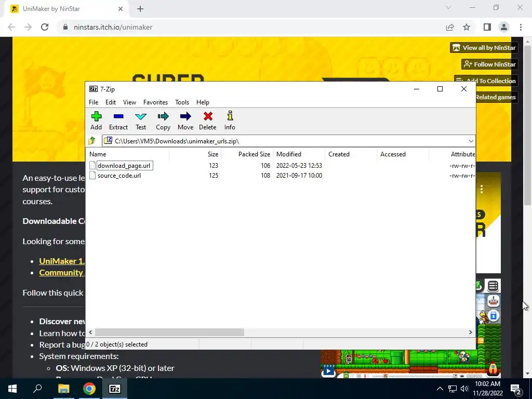Click modified date 2022-05-23 12:53

[299, 166]
